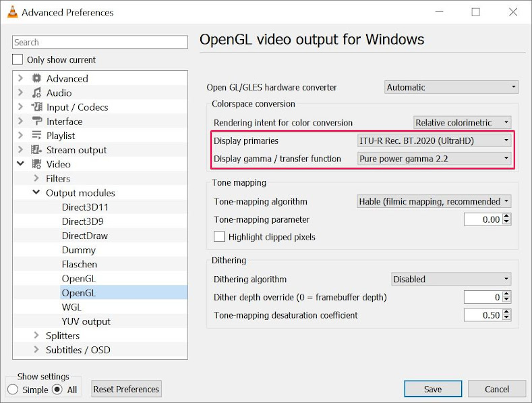
Task: Select the Splitters tree item
Action: coord(63,335)
